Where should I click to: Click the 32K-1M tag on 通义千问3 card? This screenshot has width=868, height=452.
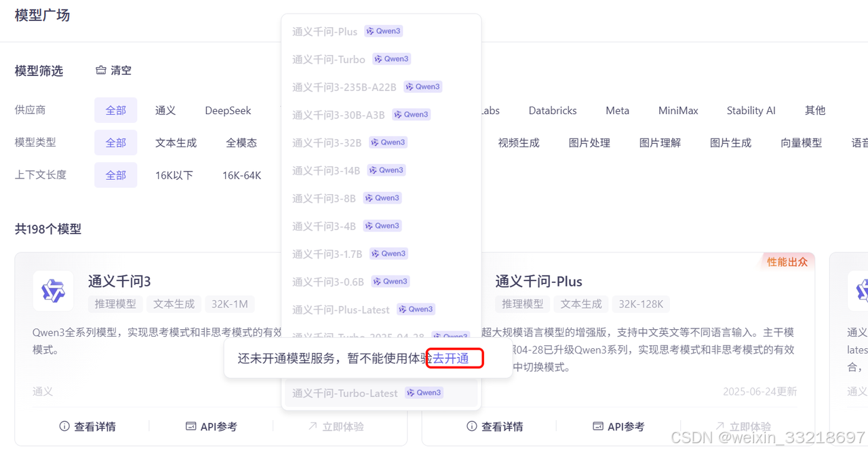click(229, 304)
